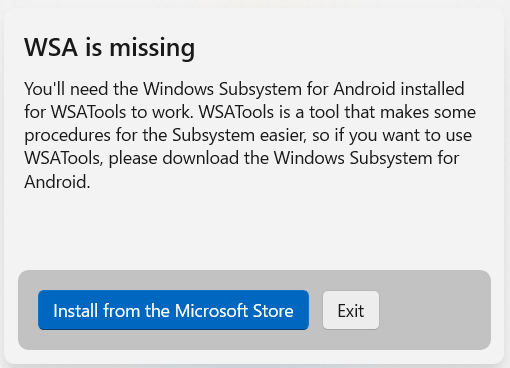The image size is (510, 368).
Task: Click Install from the Microsoft Store button
Action: point(173,310)
